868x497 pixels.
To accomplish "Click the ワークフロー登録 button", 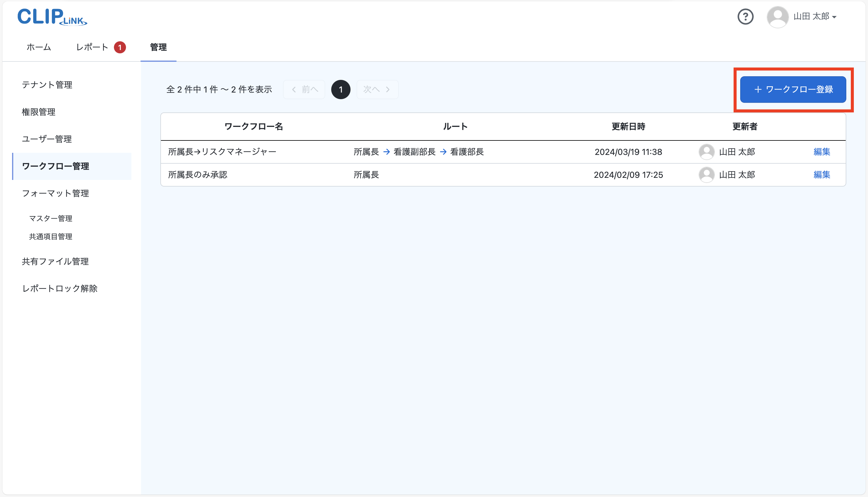I will (x=793, y=90).
